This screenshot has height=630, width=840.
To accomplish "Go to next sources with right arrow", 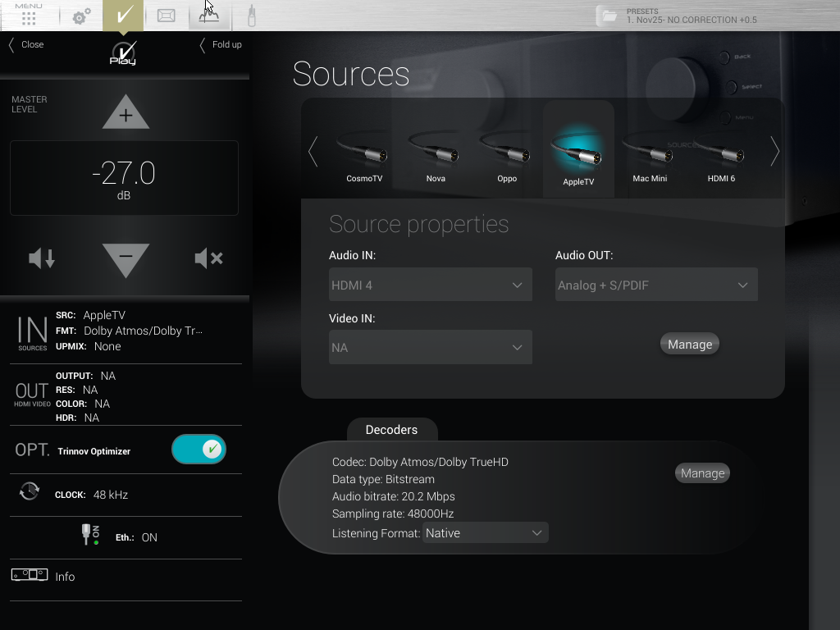I will (774, 152).
